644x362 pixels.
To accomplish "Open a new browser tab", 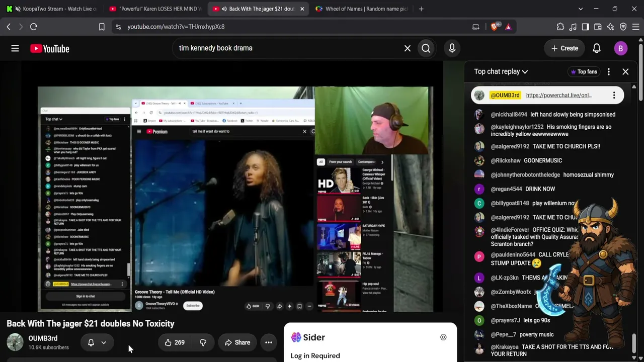I will tap(421, 9).
